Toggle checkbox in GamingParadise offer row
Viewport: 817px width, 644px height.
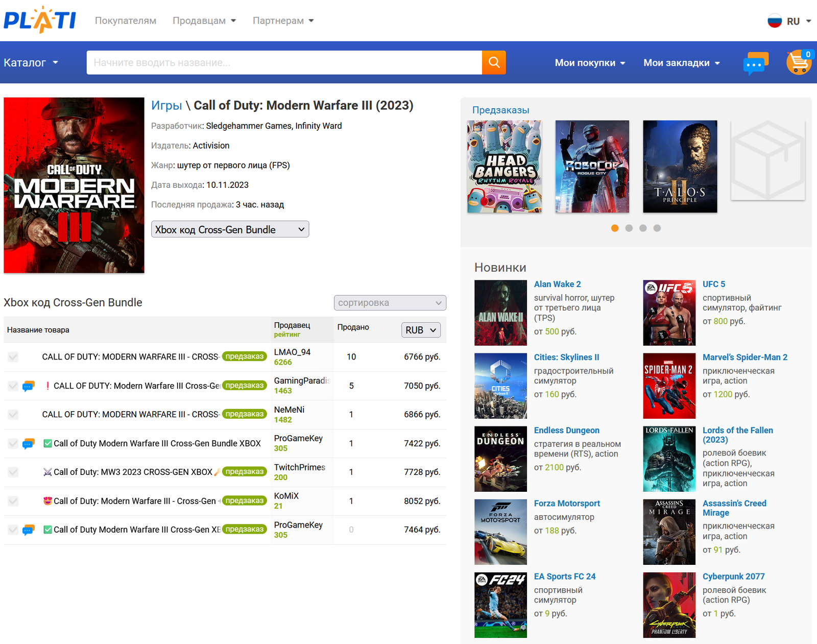tap(13, 386)
